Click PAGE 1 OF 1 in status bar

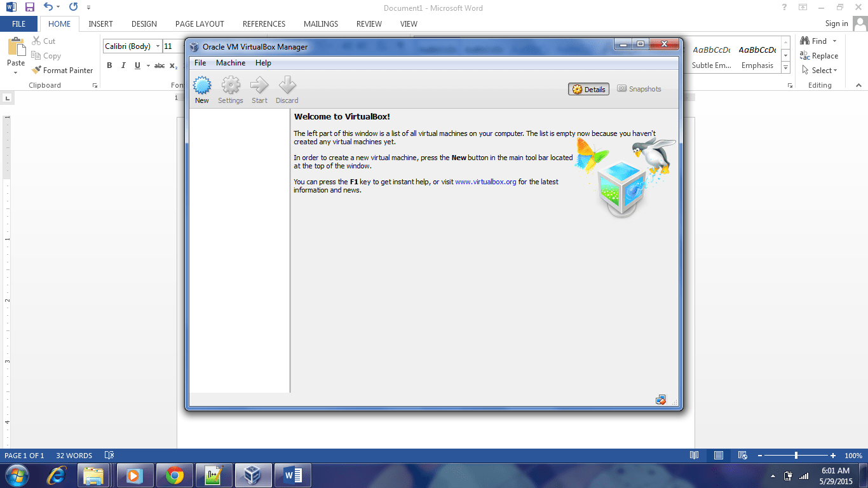coord(24,456)
